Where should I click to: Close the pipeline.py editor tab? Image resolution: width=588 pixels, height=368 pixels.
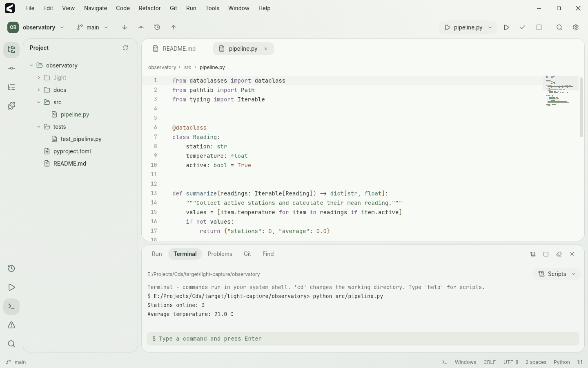click(266, 49)
